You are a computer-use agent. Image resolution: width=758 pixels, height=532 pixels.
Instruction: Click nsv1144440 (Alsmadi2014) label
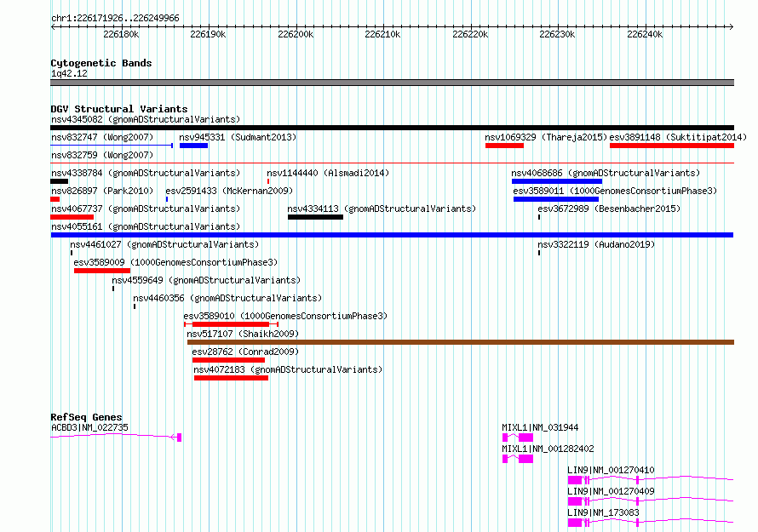tap(328, 173)
